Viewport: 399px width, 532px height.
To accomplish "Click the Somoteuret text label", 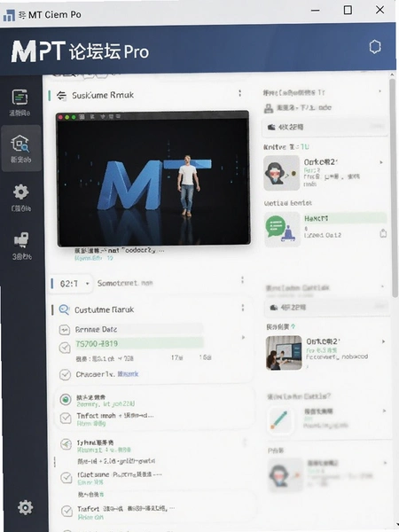I will (x=125, y=283).
